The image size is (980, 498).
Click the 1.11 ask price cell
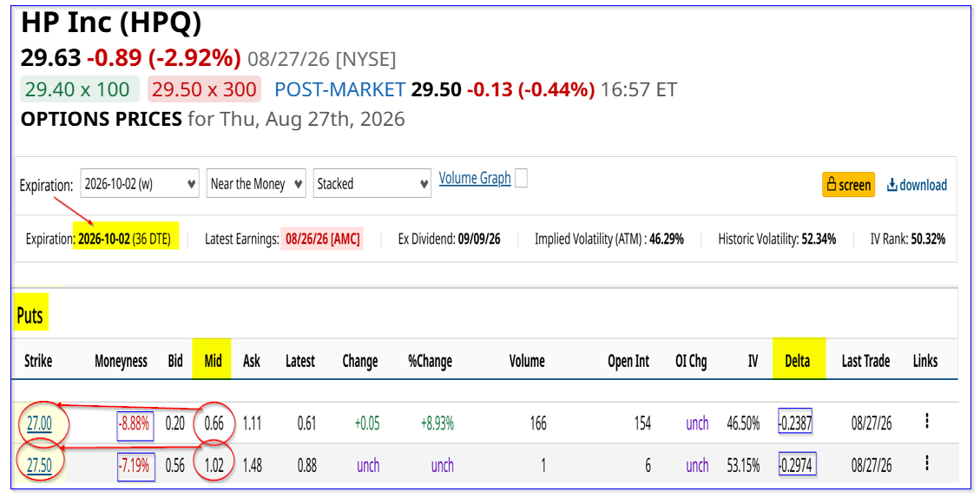(252, 423)
